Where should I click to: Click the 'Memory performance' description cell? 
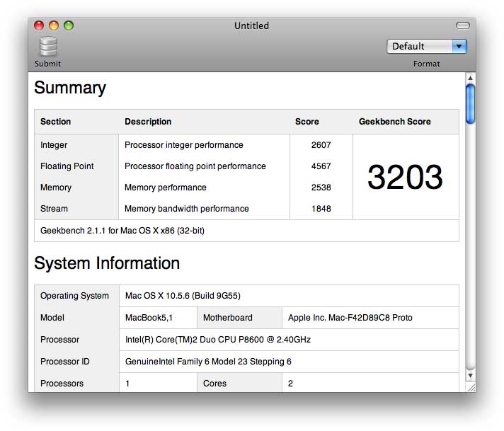(x=166, y=188)
